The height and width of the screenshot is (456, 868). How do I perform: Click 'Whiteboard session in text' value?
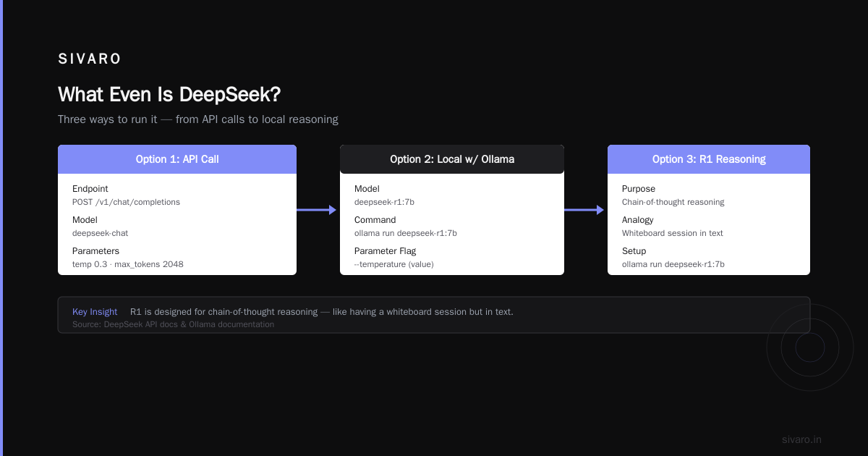(x=673, y=234)
